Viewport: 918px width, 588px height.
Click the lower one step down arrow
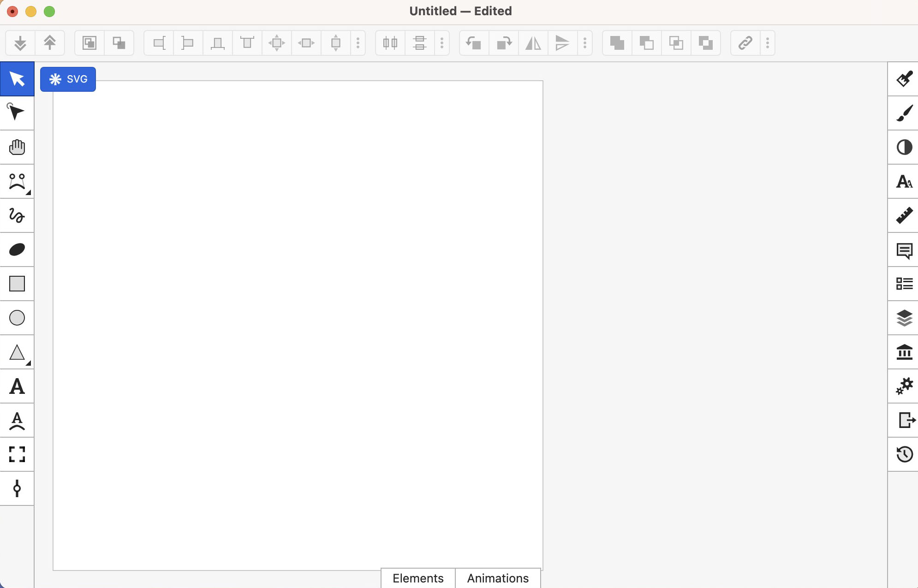click(20, 43)
